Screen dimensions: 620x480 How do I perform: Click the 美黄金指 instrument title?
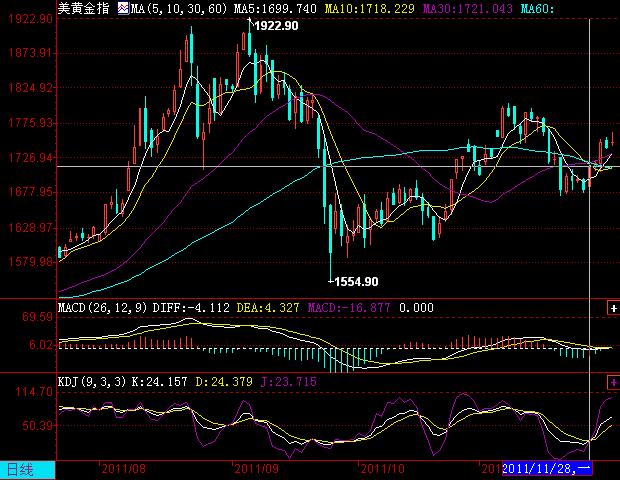click(x=84, y=8)
